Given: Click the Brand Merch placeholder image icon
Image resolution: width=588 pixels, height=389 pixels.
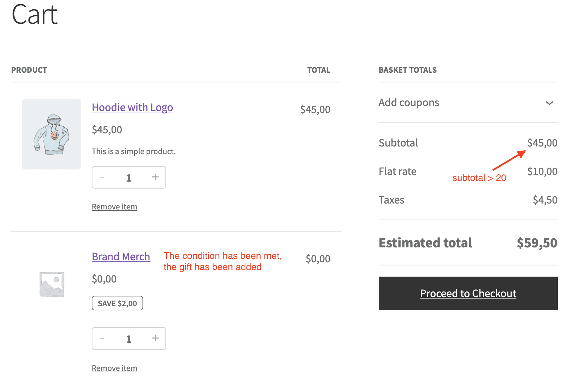Looking at the screenshot, I should pos(52,284).
